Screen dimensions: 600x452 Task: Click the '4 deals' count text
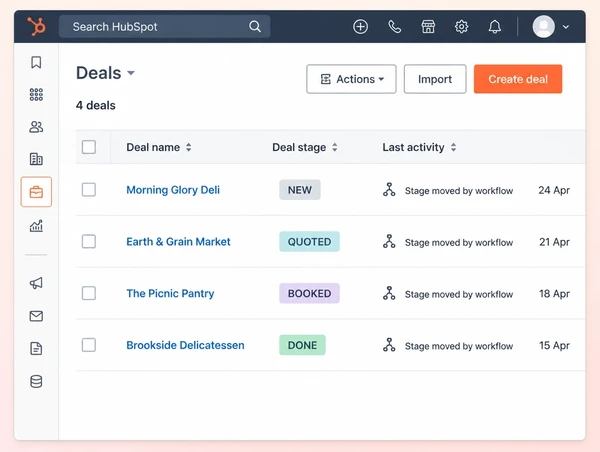click(96, 105)
